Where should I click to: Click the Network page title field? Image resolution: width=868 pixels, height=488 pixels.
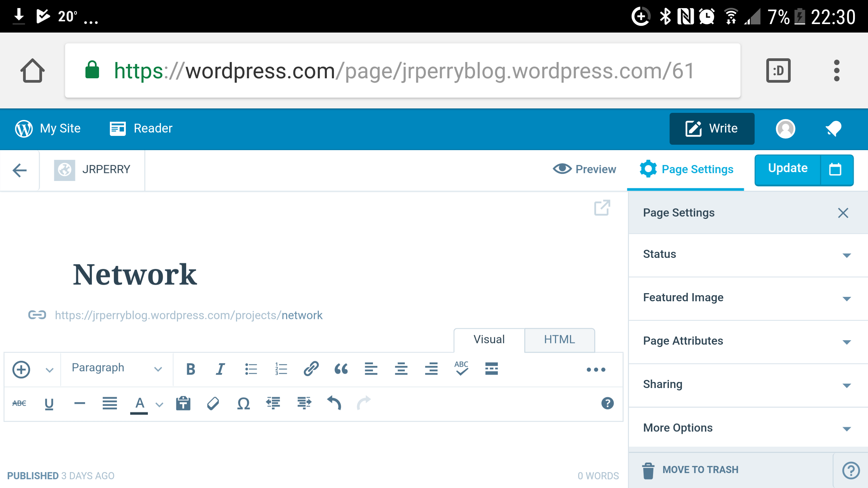coord(135,274)
